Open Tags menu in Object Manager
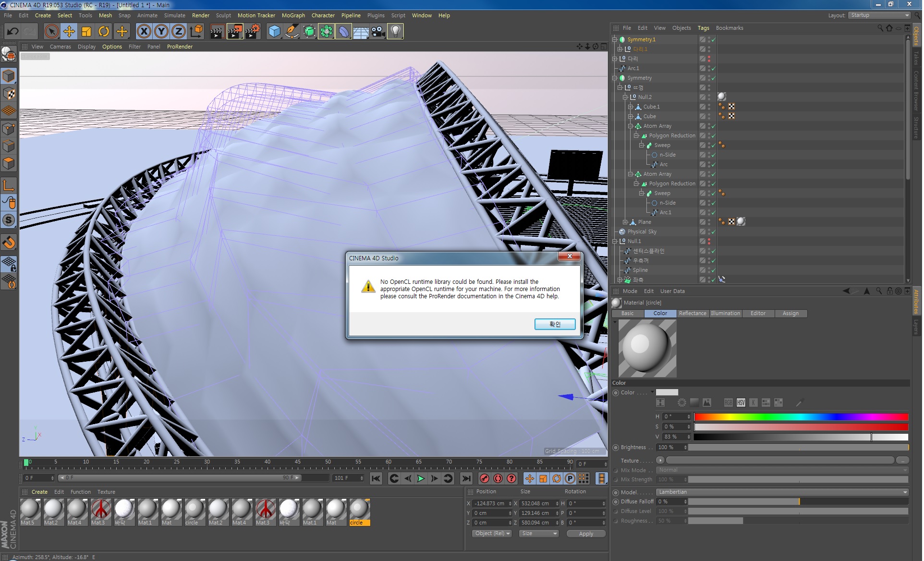924x561 pixels. tap(703, 28)
